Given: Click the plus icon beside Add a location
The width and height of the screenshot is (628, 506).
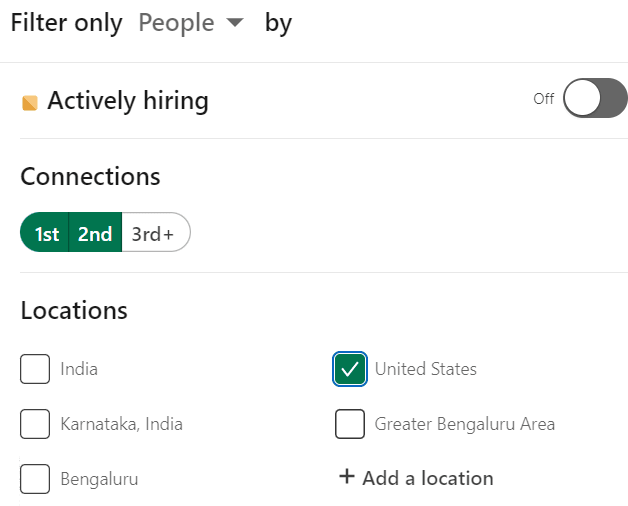Looking at the screenshot, I should pos(347,477).
